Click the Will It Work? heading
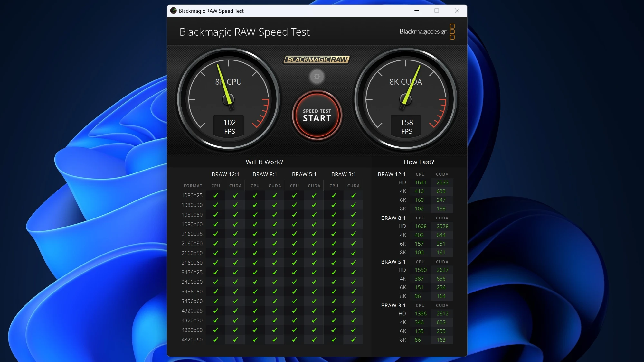This screenshot has height=362, width=644. pos(264,162)
